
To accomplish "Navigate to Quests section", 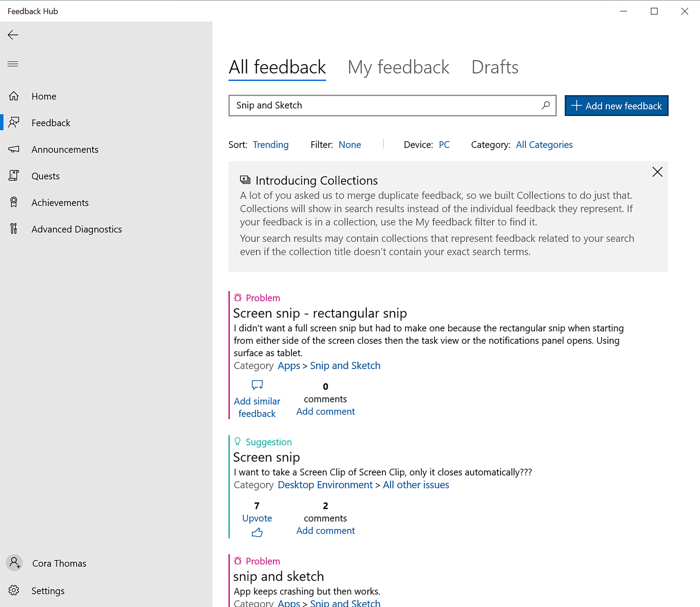I will tap(45, 175).
